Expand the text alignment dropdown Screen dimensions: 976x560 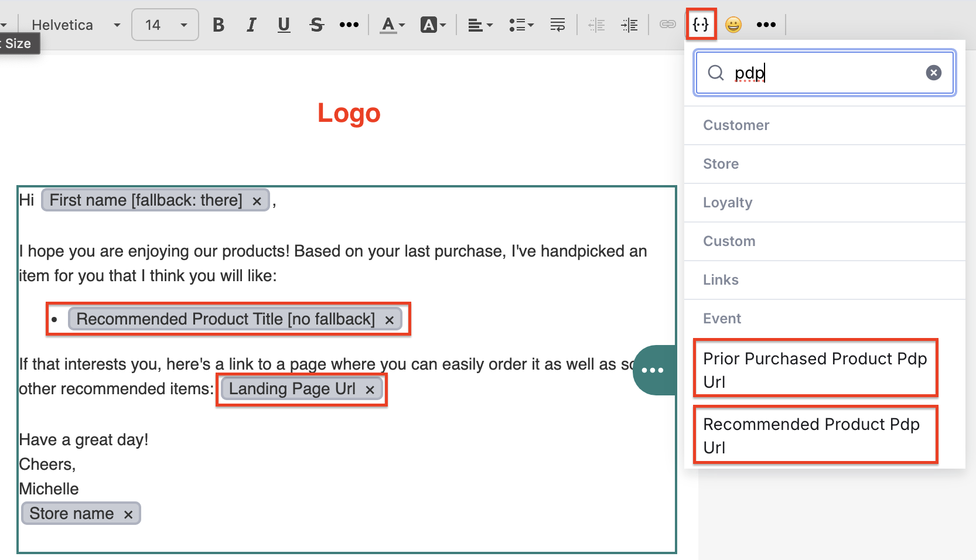click(x=480, y=25)
